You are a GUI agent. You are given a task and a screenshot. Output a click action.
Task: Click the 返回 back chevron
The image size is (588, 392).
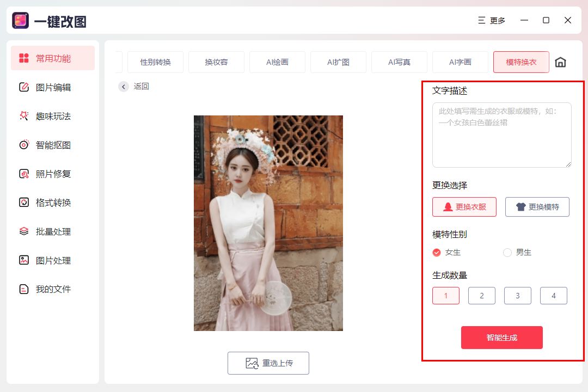(124, 87)
